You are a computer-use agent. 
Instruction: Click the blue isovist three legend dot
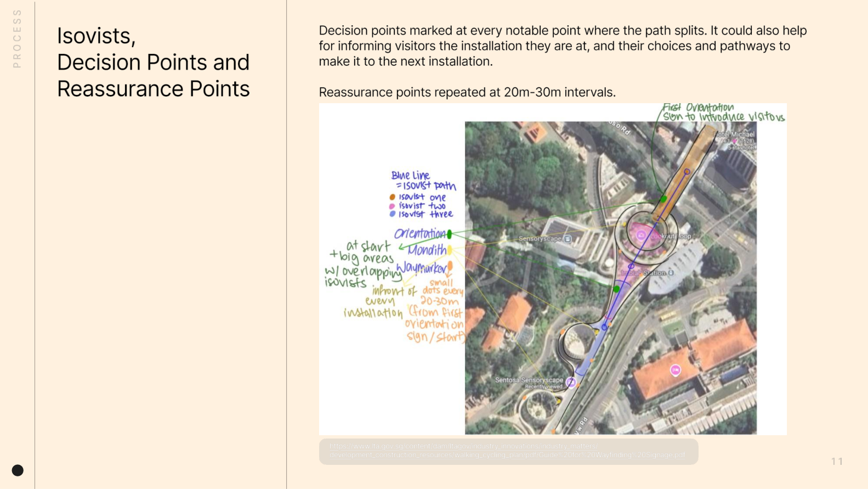pos(392,214)
